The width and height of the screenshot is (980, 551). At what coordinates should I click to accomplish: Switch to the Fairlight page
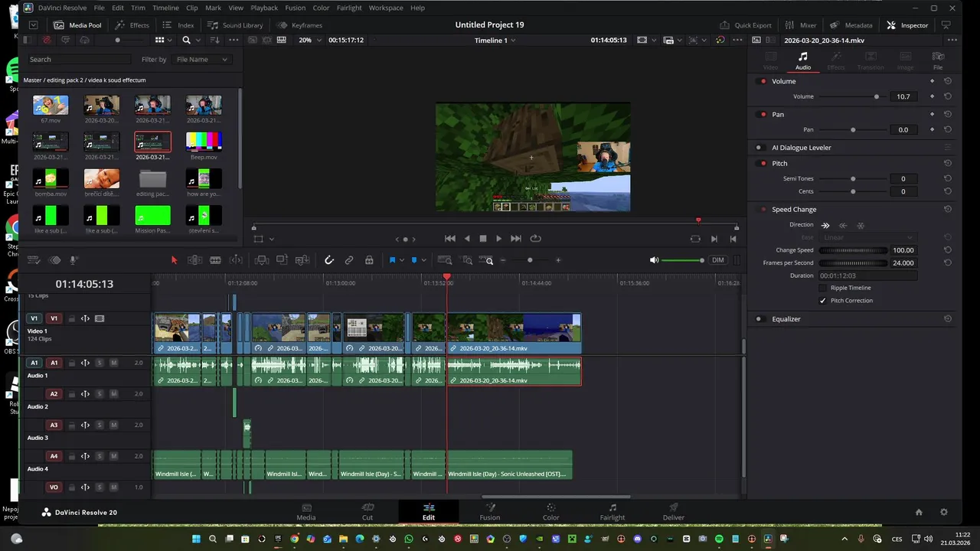point(612,512)
